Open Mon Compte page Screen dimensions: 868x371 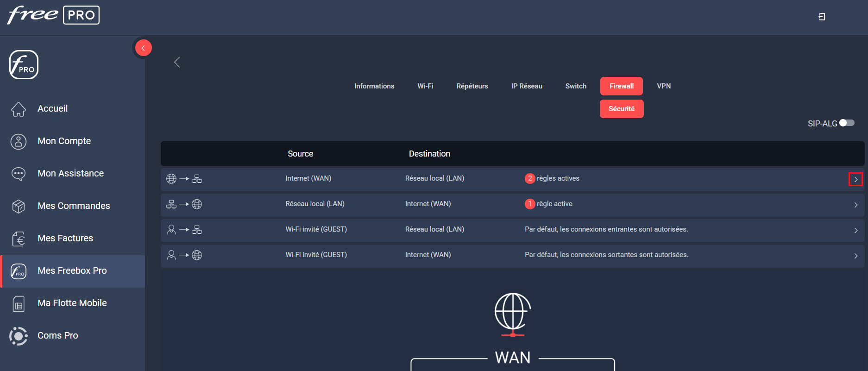(x=64, y=141)
